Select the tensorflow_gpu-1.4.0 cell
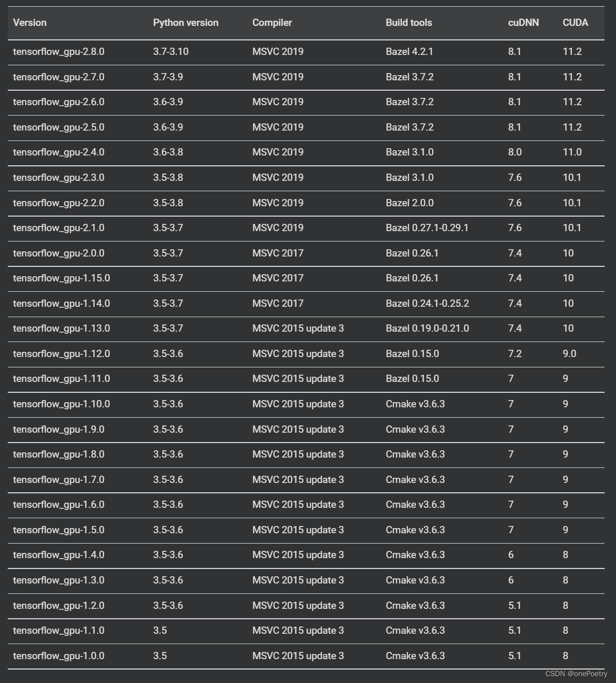 [59, 555]
